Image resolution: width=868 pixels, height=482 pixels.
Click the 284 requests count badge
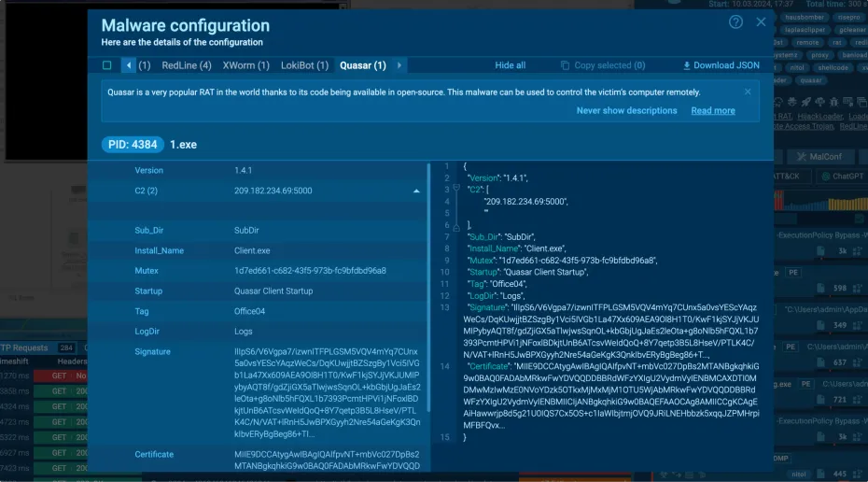[x=66, y=347]
